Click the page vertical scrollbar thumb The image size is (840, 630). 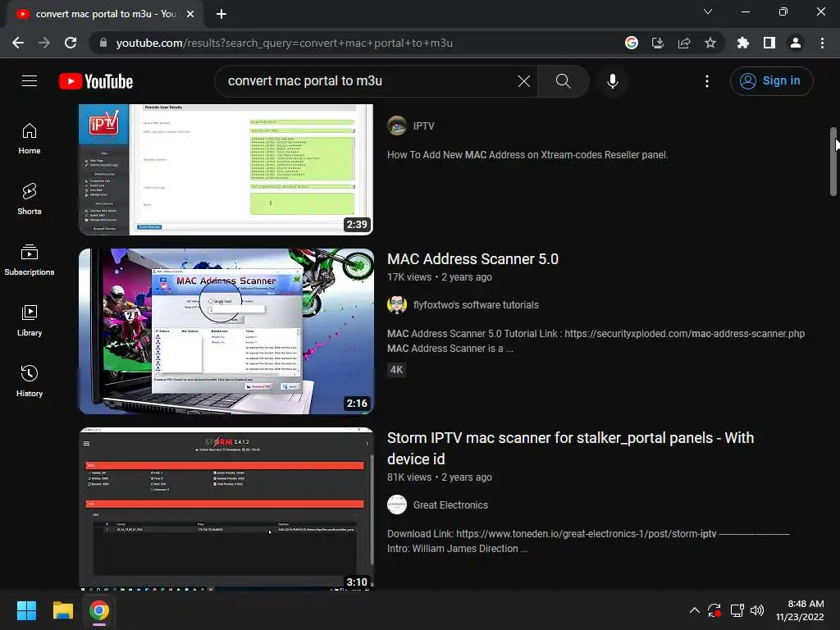click(833, 162)
